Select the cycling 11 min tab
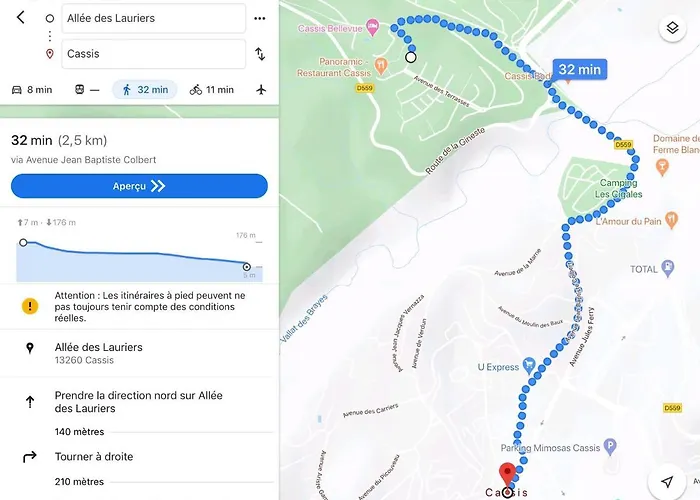 [x=212, y=90]
